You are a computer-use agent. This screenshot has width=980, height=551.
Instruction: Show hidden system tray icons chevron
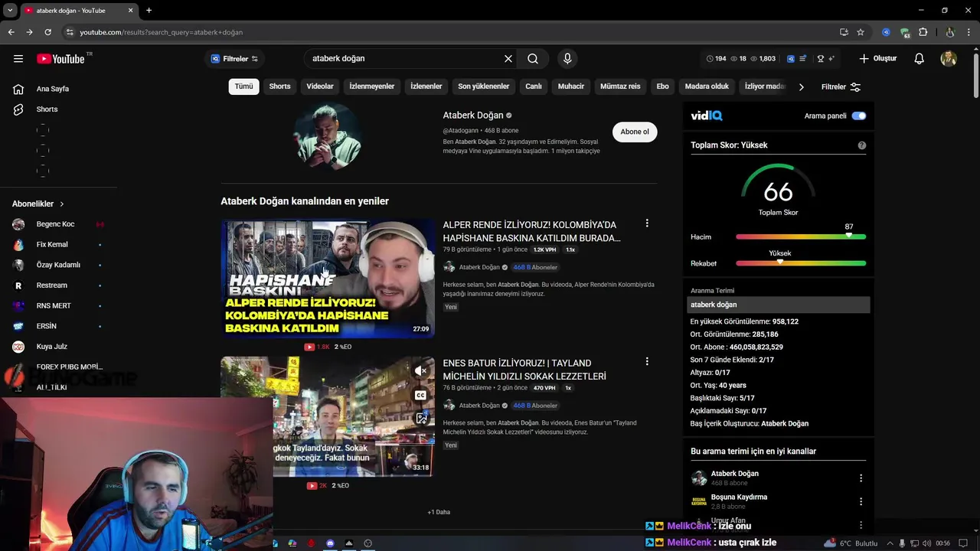pyautogui.click(x=890, y=543)
